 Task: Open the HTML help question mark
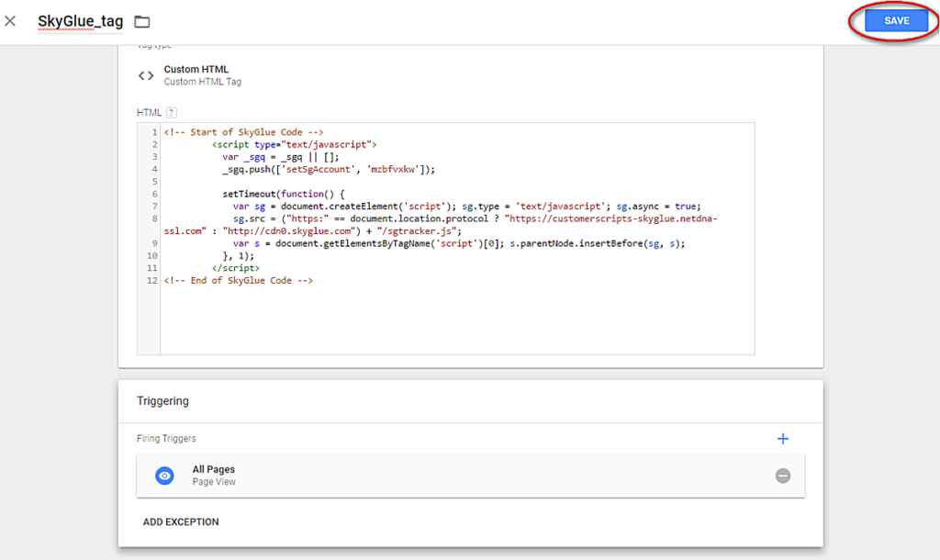[x=171, y=112]
